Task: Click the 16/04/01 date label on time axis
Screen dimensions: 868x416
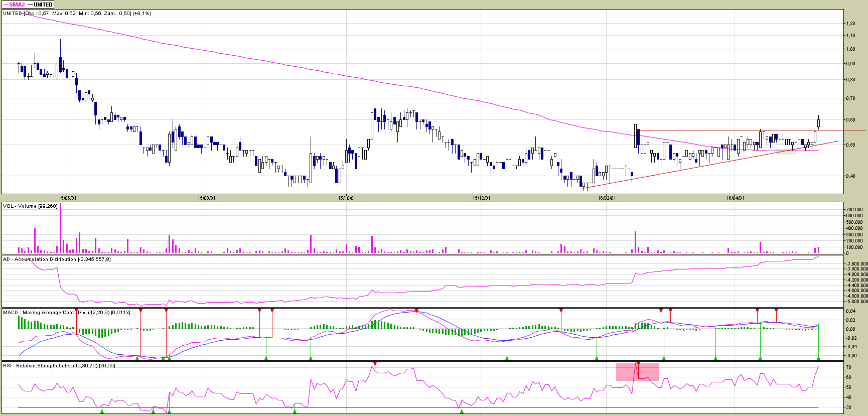Action: (x=735, y=198)
